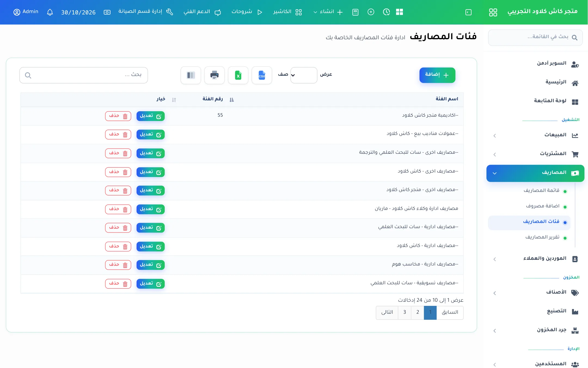The width and height of the screenshot is (588, 368).
Task: Open the column visibility toggle
Action: pos(191,75)
